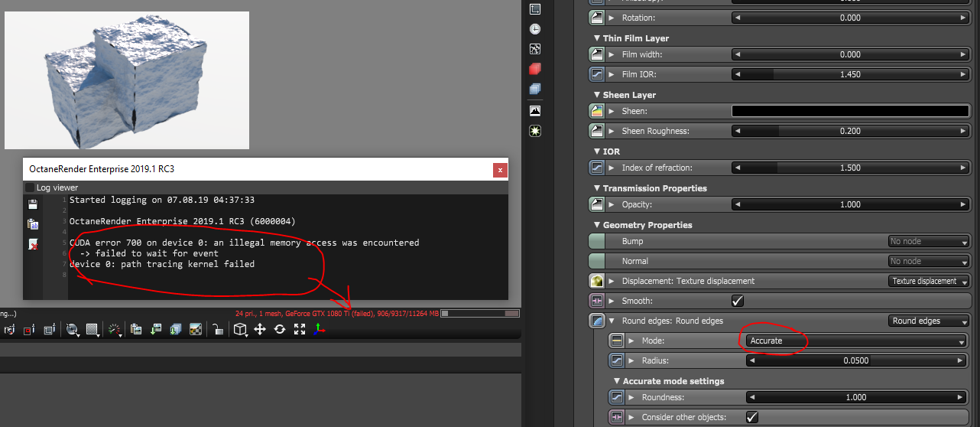Click the Roundness value field

click(856, 397)
